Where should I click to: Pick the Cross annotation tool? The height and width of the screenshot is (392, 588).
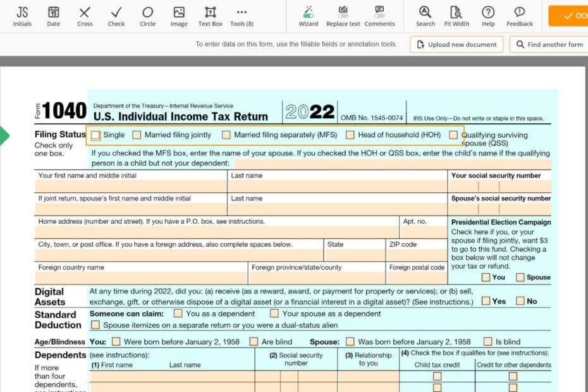point(84,16)
